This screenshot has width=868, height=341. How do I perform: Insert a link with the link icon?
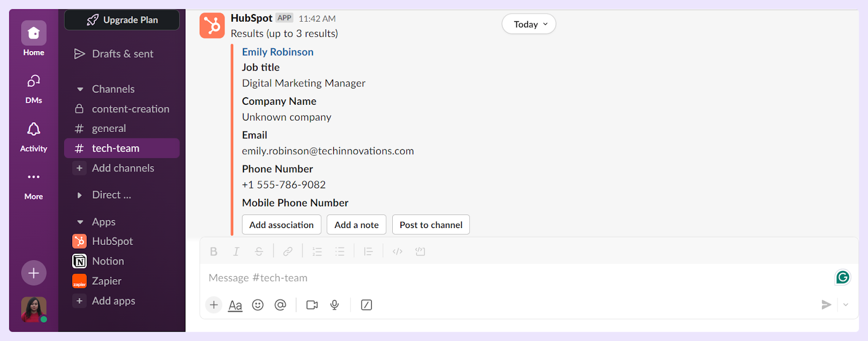[x=288, y=251]
